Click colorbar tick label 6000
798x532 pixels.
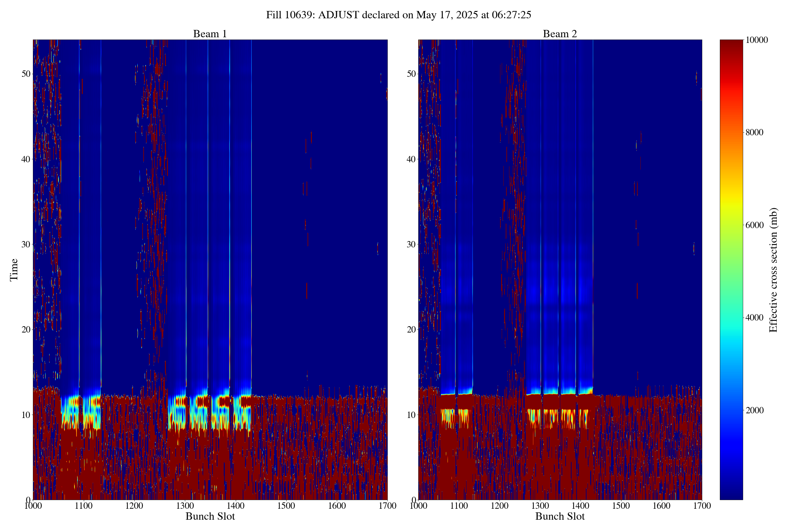(x=754, y=225)
